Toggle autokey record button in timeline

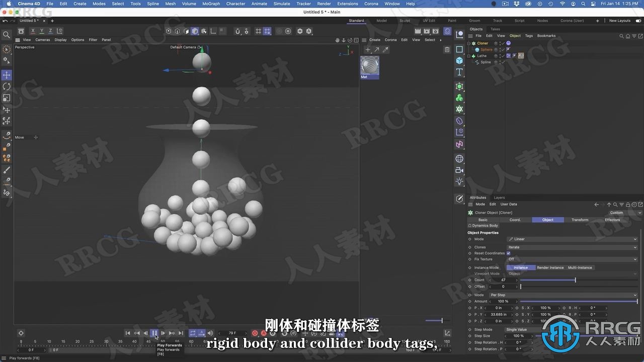[x=263, y=333]
